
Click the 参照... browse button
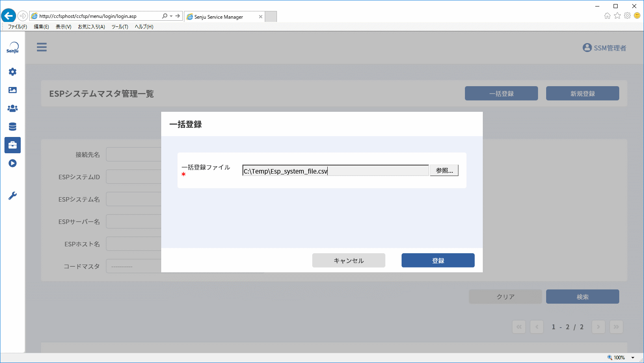point(444,171)
